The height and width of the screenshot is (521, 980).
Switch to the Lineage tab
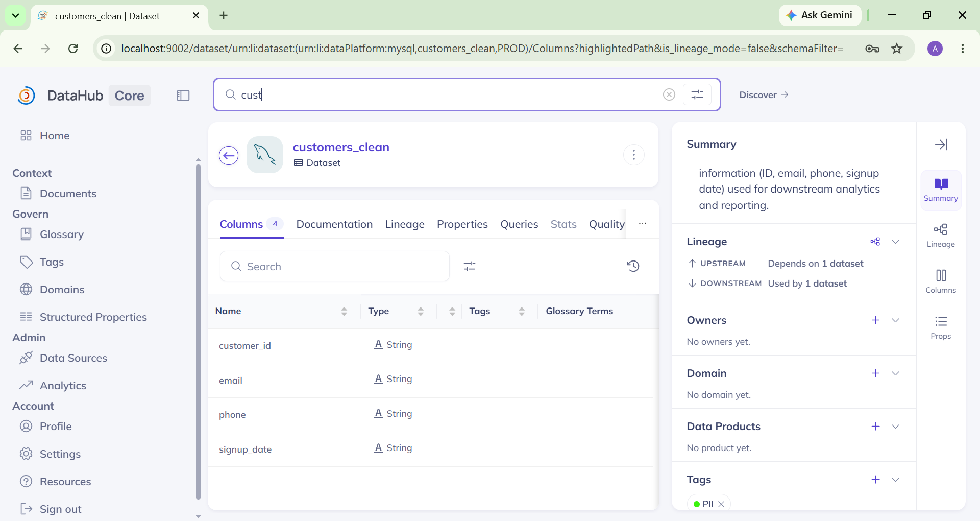coord(405,224)
